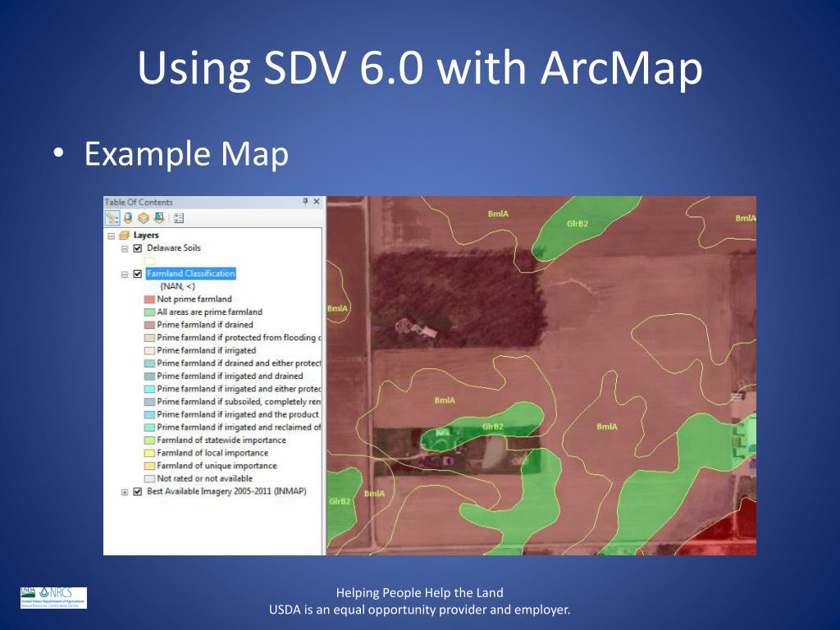Click 'Prime farmland if subsoiled' label
Viewport: 840px width, 630px height.
tap(239, 402)
